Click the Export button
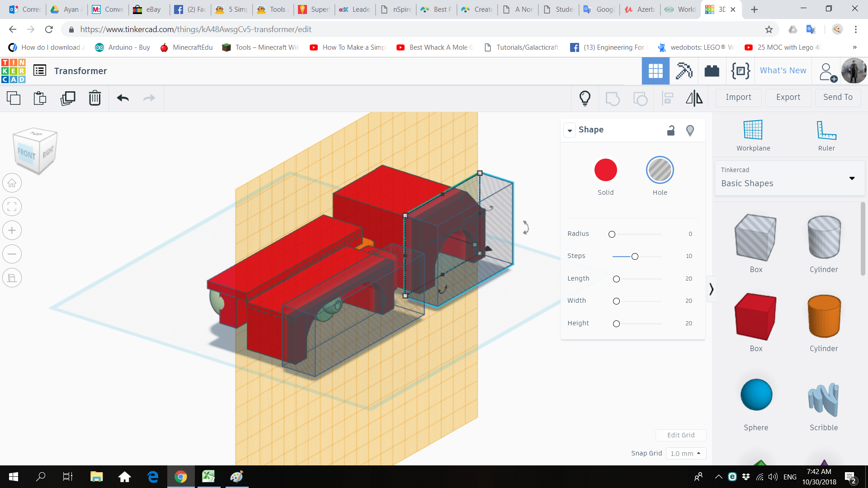Image resolution: width=868 pixels, height=488 pixels. [788, 97]
